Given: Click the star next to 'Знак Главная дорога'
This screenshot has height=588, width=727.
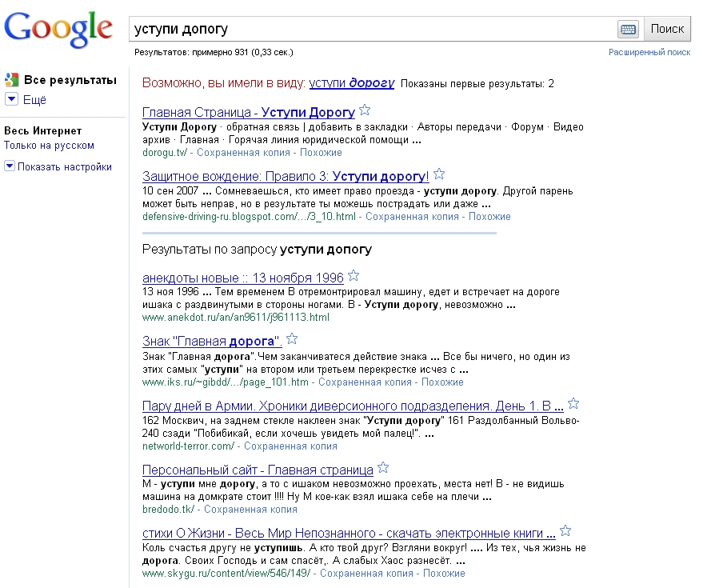Looking at the screenshot, I should [x=292, y=339].
